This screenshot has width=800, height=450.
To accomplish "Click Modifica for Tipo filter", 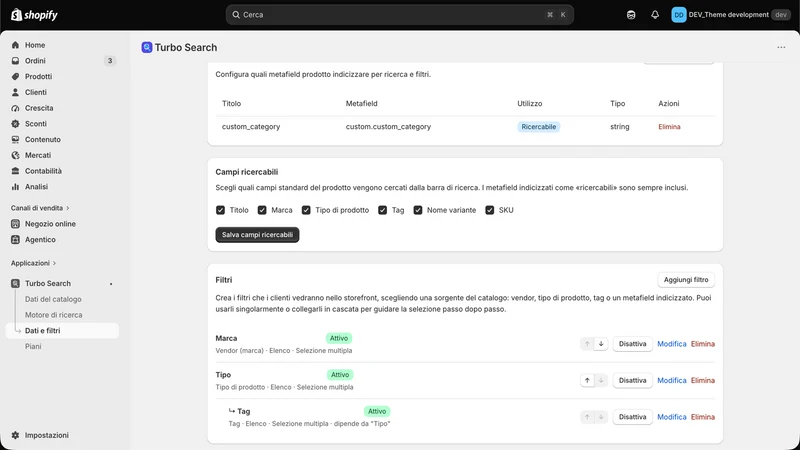I will pyautogui.click(x=671, y=381).
